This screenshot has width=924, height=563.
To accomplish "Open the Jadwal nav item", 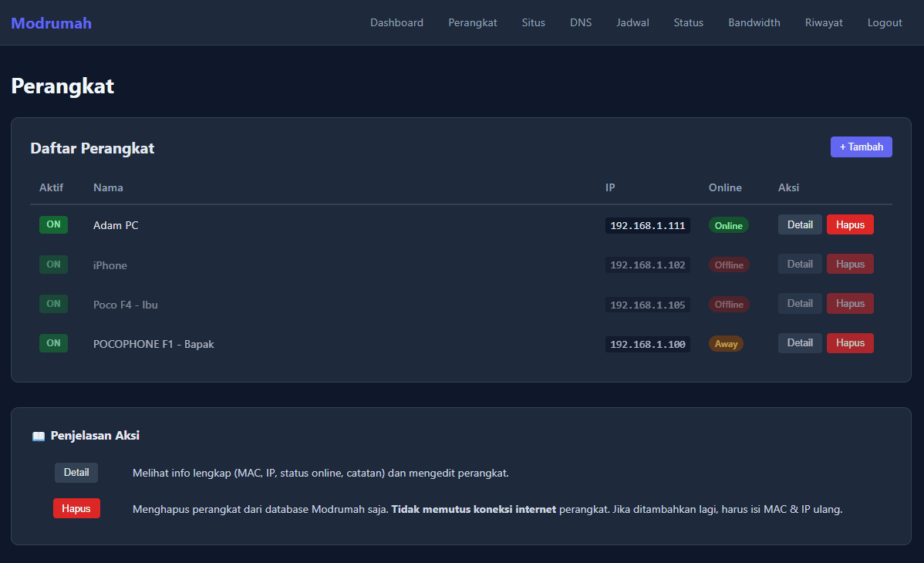I will click(633, 22).
